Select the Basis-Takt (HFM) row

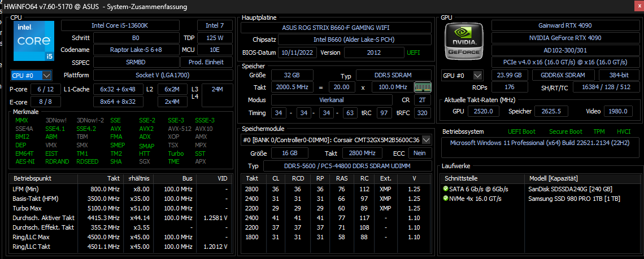click(x=121, y=199)
